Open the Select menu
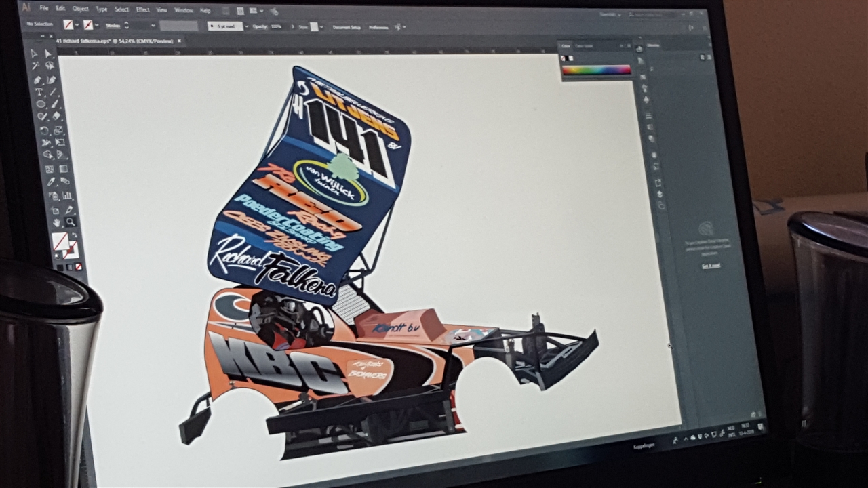The width and height of the screenshot is (868, 488). pyautogui.click(x=122, y=9)
